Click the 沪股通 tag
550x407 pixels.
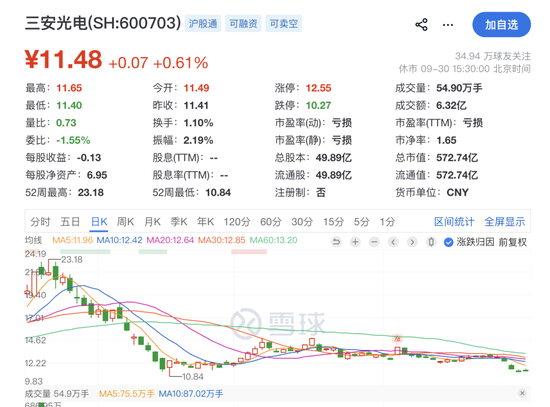(x=203, y=24)
